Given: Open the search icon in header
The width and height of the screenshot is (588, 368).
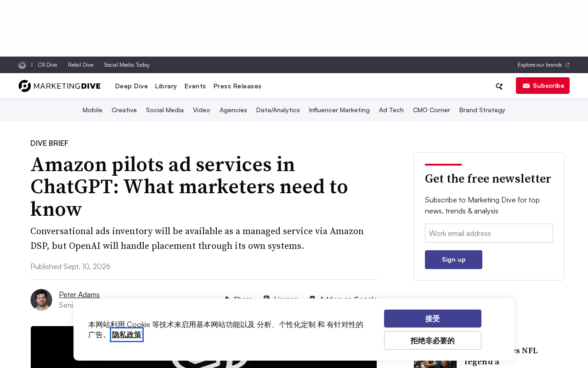Looking at the screenshot, I should [499, 86].
